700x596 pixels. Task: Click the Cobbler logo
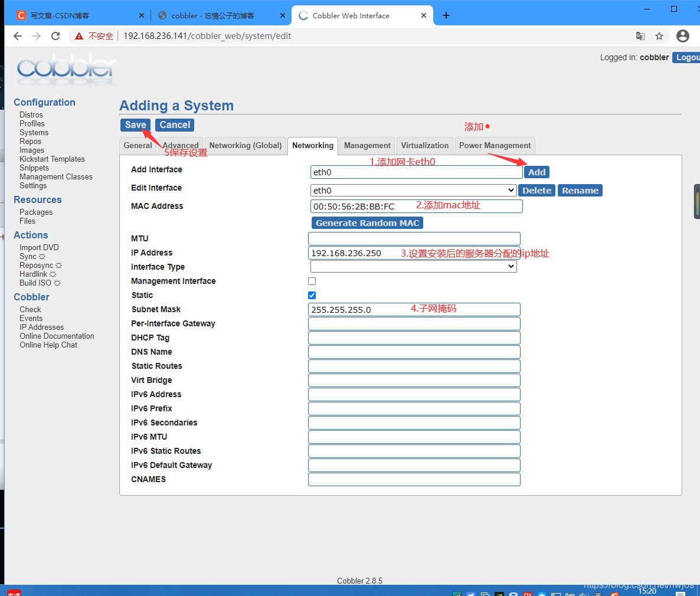67,70
